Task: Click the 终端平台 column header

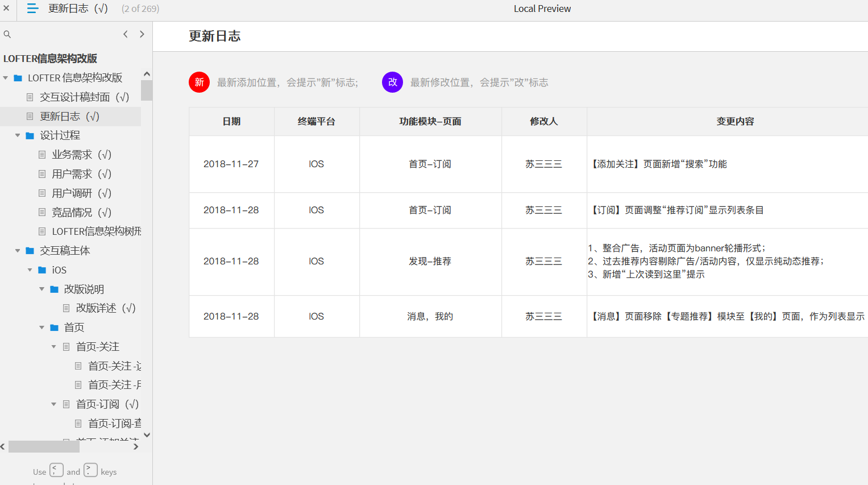Action: (317, 122)
